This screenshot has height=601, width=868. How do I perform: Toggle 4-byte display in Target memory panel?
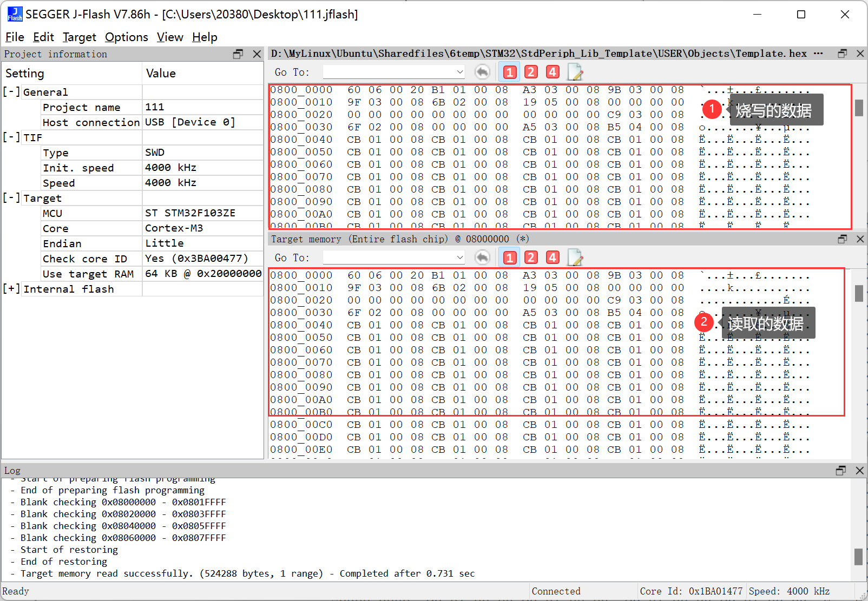coord(552,257)
